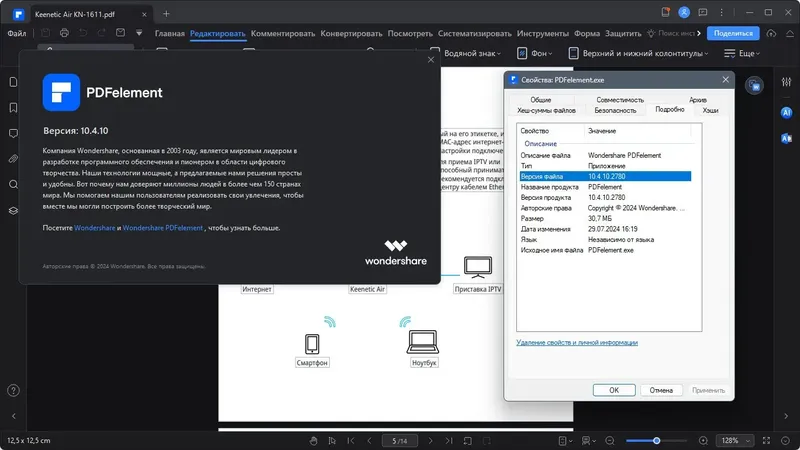The height and width of the screenshot is (450, 800).
Task: Select the hand tool in the bottom bar
Action: point(313,440)
